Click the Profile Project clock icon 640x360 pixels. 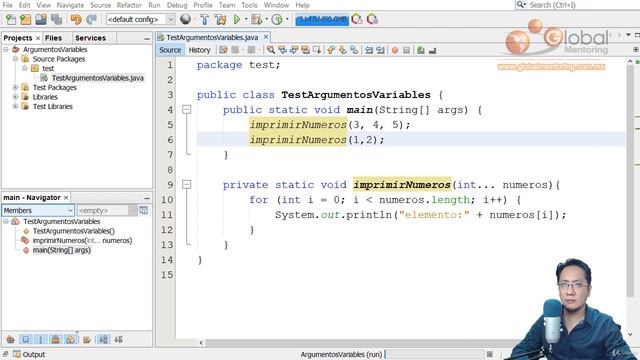click(x=277, y=19)
